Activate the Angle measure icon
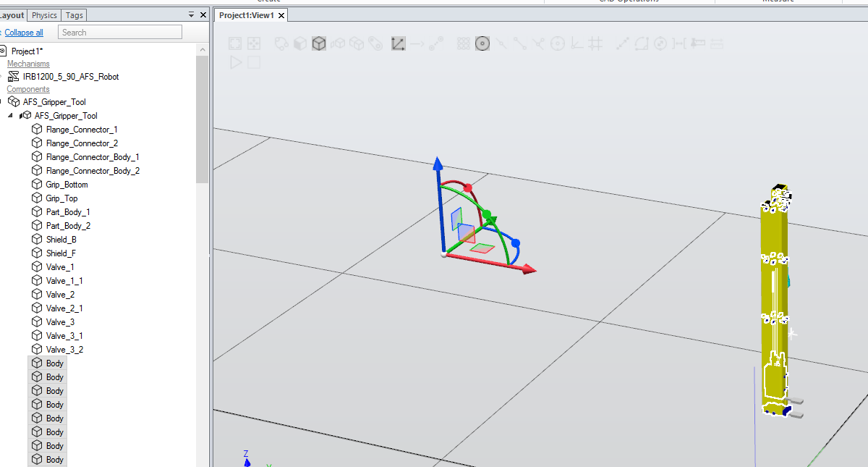The height and width of the screenshot is (467, 868). (642, 44)
